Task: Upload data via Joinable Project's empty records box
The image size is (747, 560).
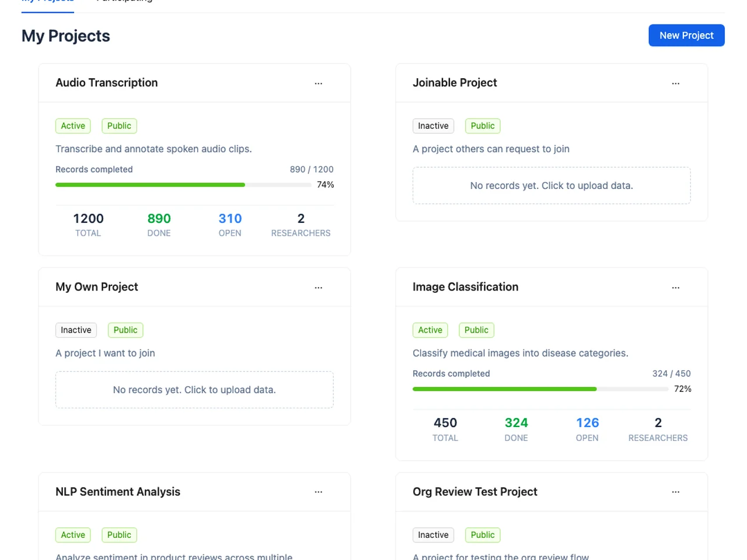Action: 551,185
